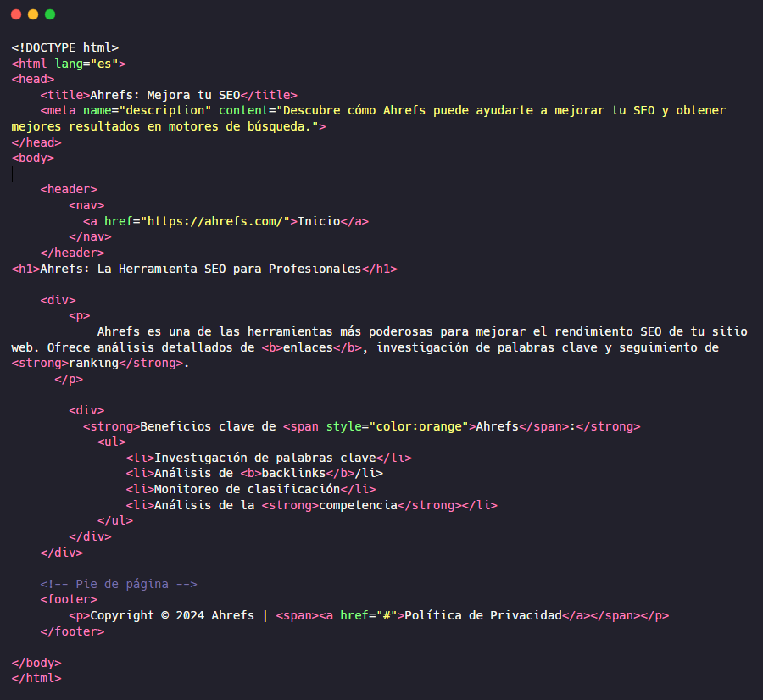Viewport: 763px width, 700px height.
Task: Click list item "Investigación de palabras clave"
Action: (x=265, y=458)
